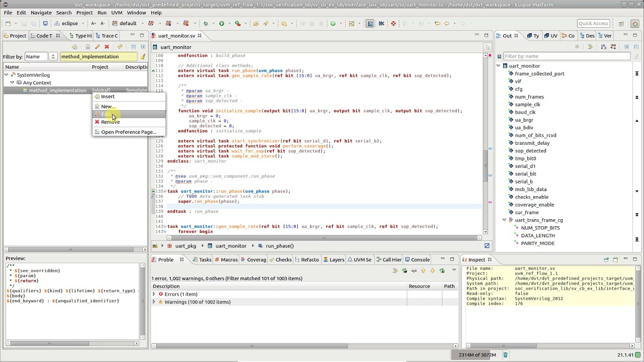
Task: Click the New wizard icon in main toolbar
Action: [x=8, y=23]
